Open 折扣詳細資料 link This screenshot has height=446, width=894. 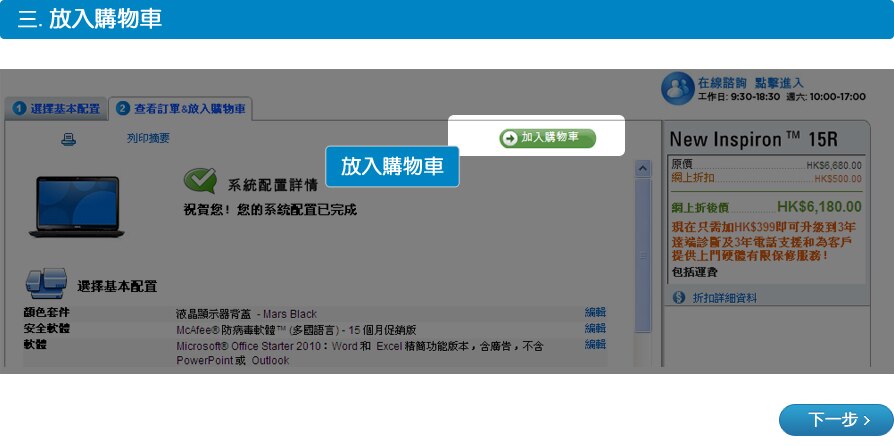point(724,298)
